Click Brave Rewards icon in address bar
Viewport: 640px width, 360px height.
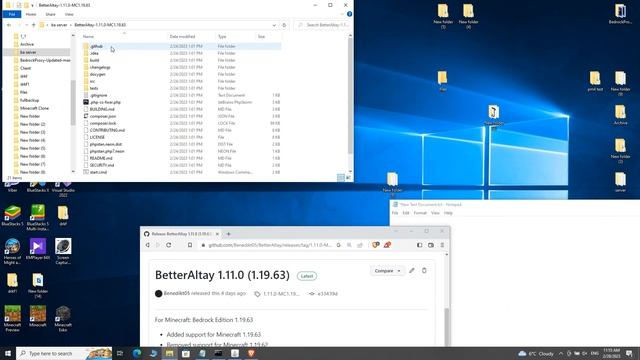pyautogui.click(x=387, y=245)
